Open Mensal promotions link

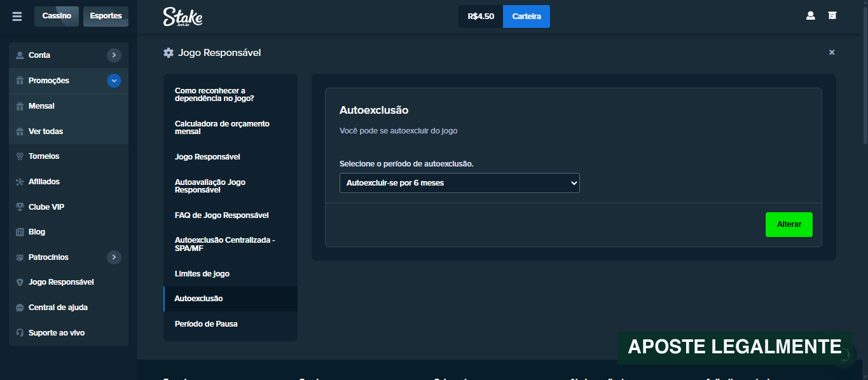point(69,106)
